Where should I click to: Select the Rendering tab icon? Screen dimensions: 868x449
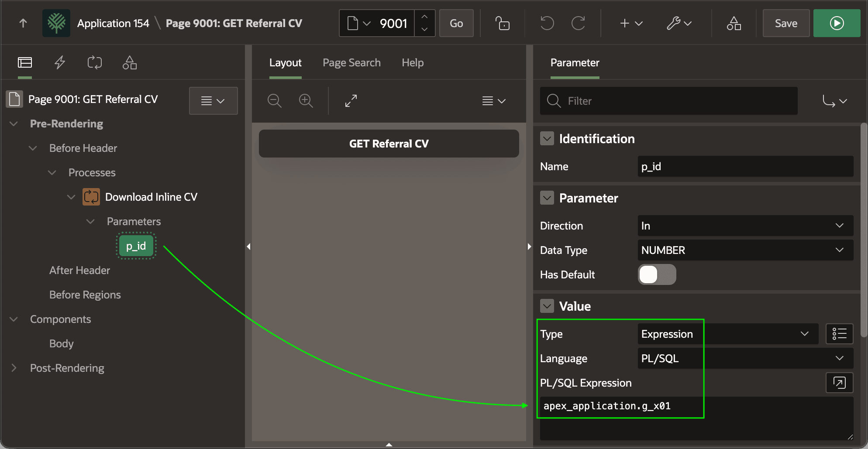pyautogui.click(x=25, y=63)
